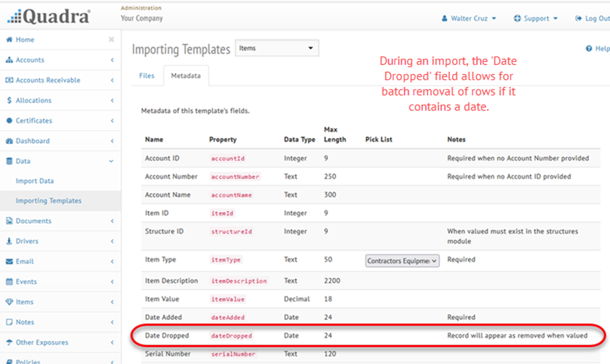Screen dimensions: 610x364
Task: Click the Log Out link
Action: pyautogui.click(x=594, y=18)
